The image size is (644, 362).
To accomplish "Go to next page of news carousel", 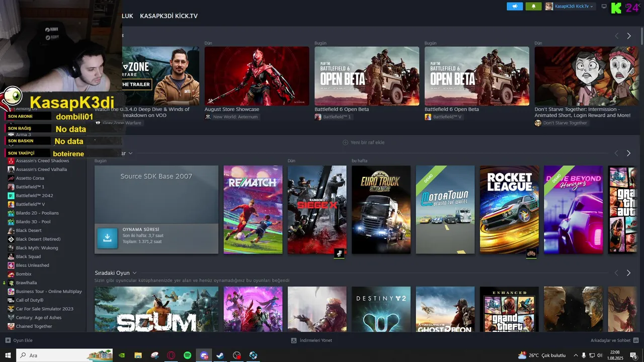I will 629,36.
